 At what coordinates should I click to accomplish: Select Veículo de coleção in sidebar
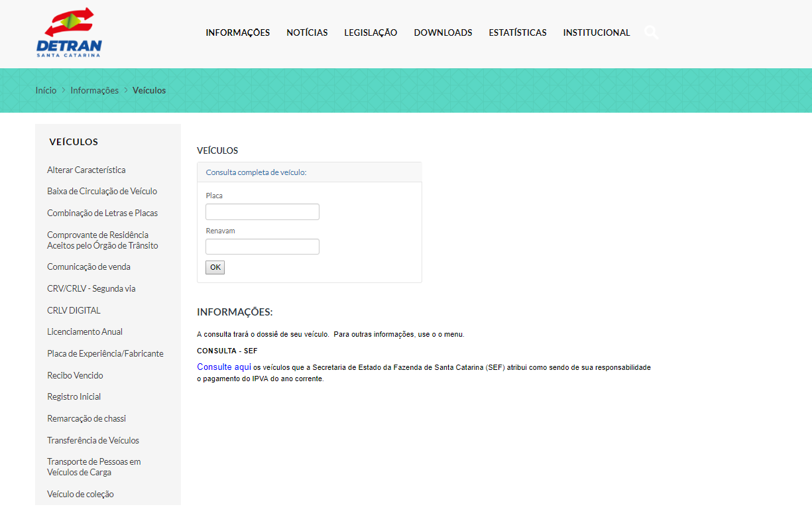tap(80, 494)
